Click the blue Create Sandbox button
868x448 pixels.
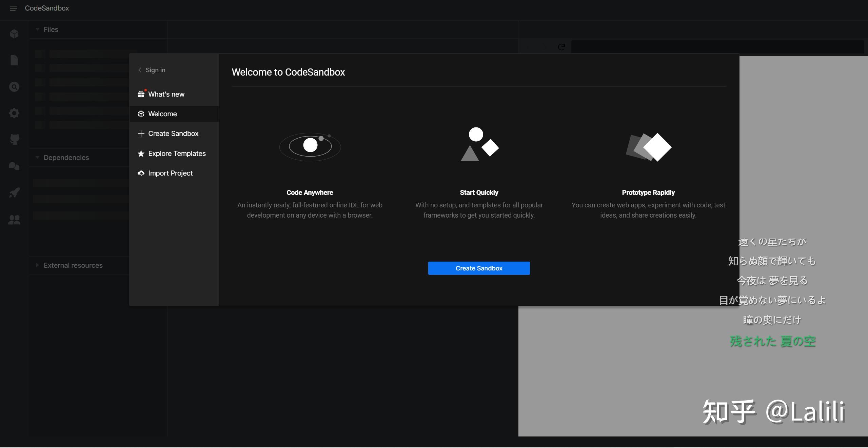(x=479, y=268)
